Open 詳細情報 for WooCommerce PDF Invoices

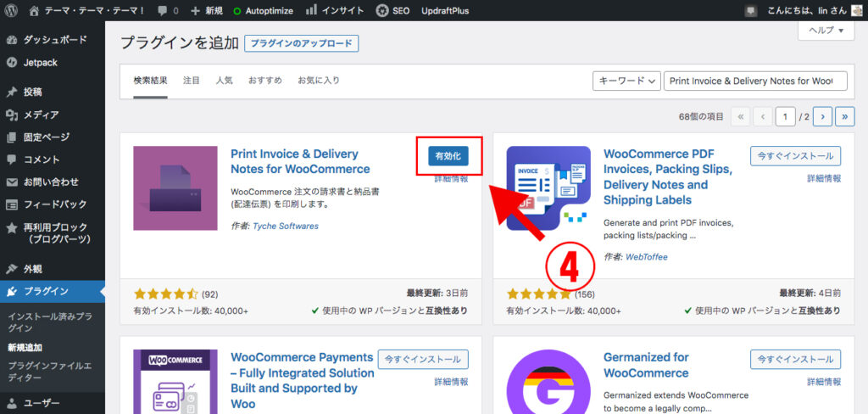[824, 178]
